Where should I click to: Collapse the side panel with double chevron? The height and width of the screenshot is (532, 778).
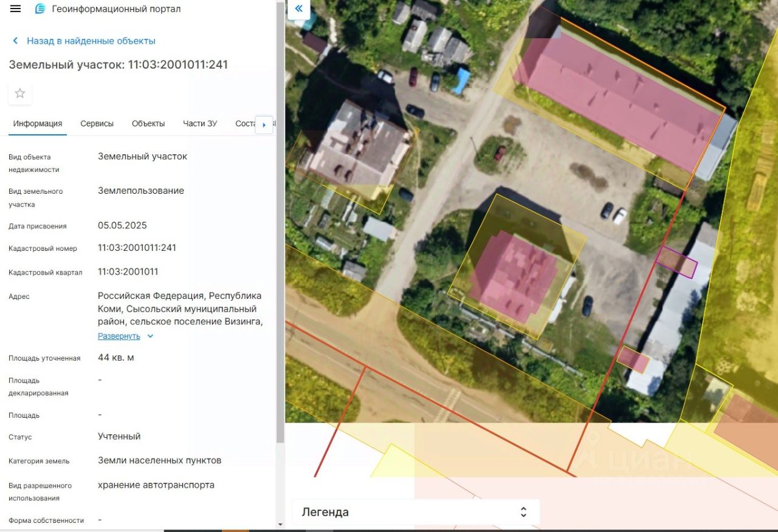click(298, 9)
